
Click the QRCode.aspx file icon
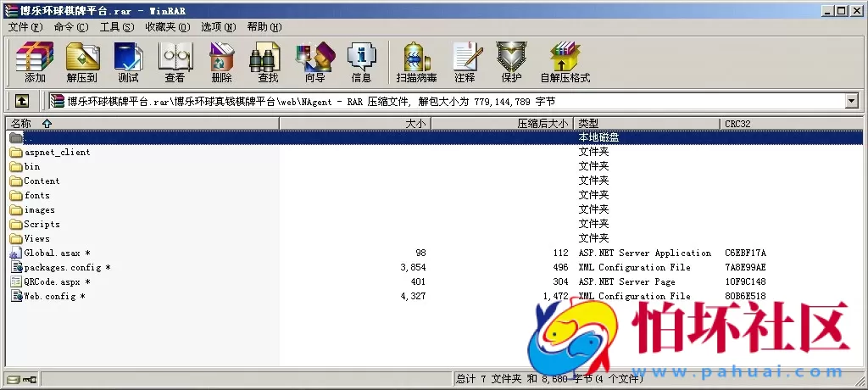tap(16, 282)
